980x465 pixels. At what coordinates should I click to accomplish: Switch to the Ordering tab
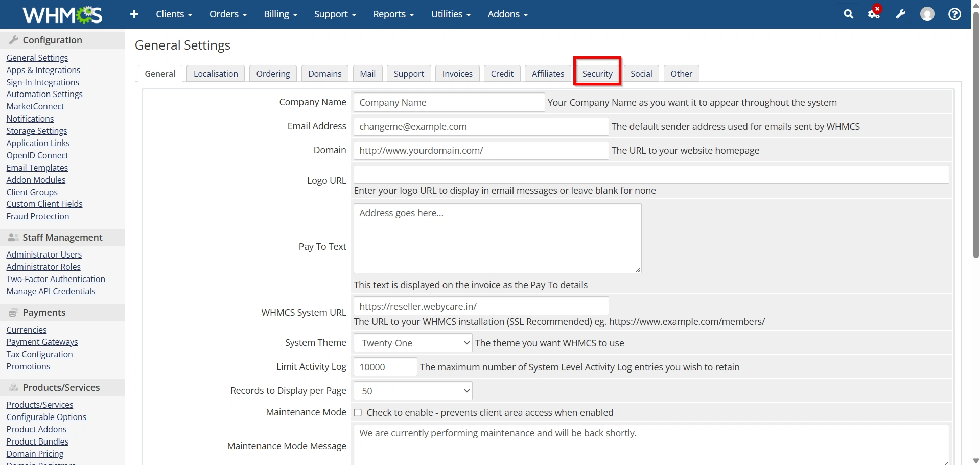click(x=273, y=74)
